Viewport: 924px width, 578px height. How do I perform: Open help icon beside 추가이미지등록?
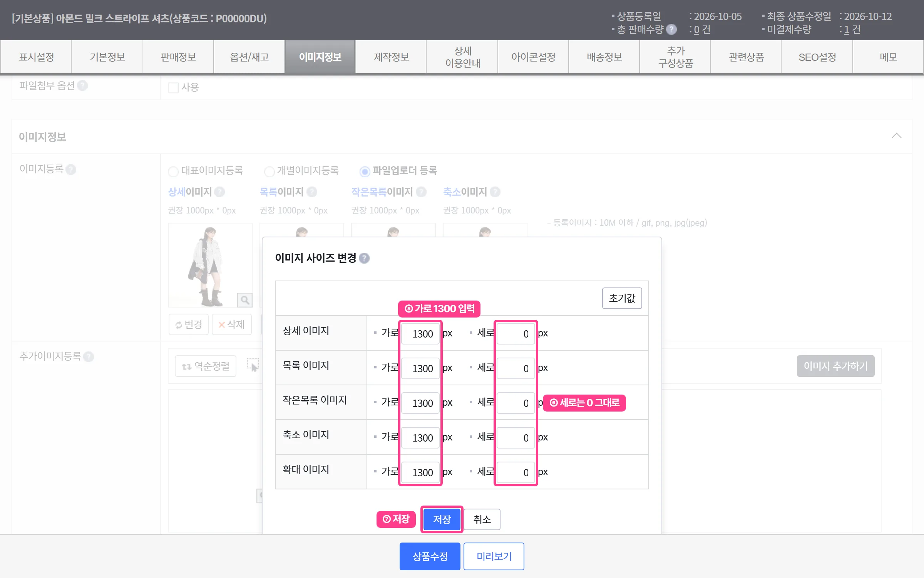point(89,356)
